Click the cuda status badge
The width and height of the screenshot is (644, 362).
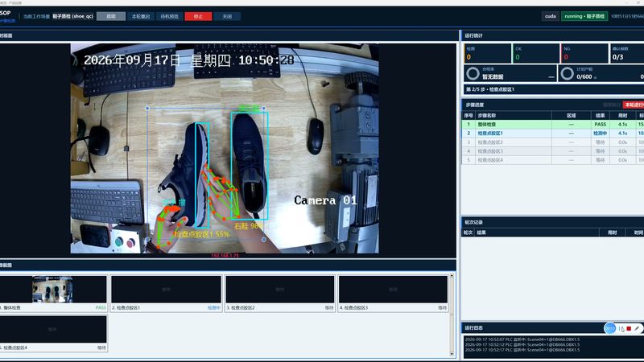pos(551,16)
